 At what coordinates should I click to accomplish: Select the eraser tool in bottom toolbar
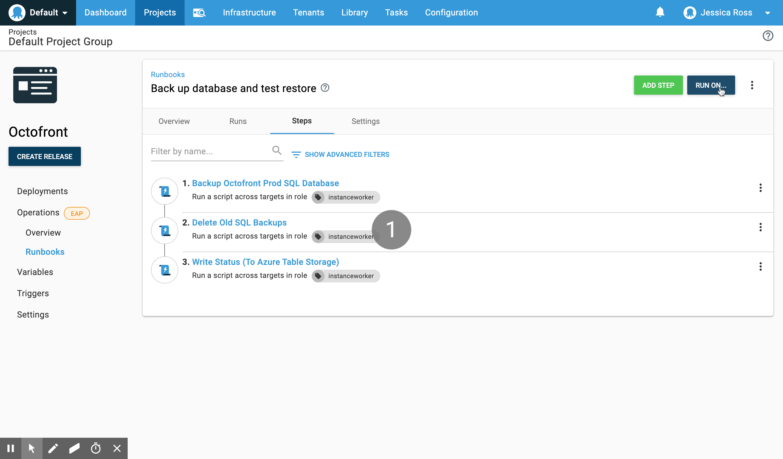pyautogui.click(x=74, y=449)
